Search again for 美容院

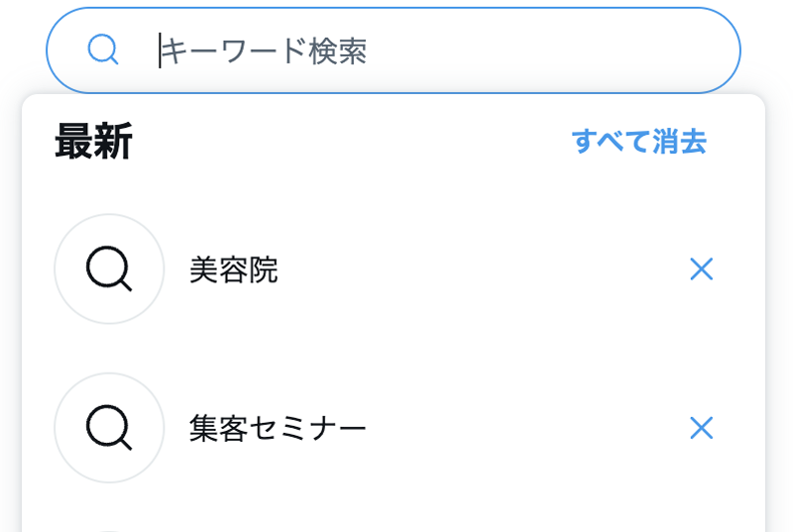(234, 269)
